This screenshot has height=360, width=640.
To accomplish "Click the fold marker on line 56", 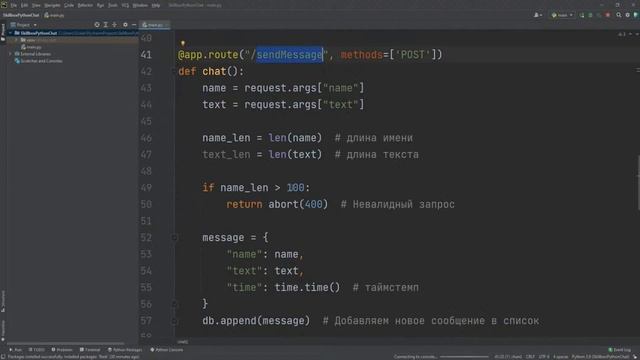I will click(174, 304).
